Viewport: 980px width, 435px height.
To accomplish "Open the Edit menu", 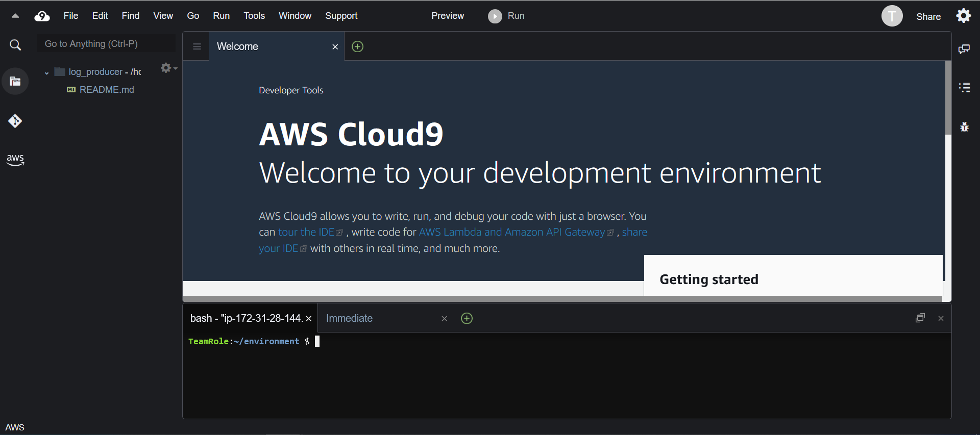I will tap(100, 16).
